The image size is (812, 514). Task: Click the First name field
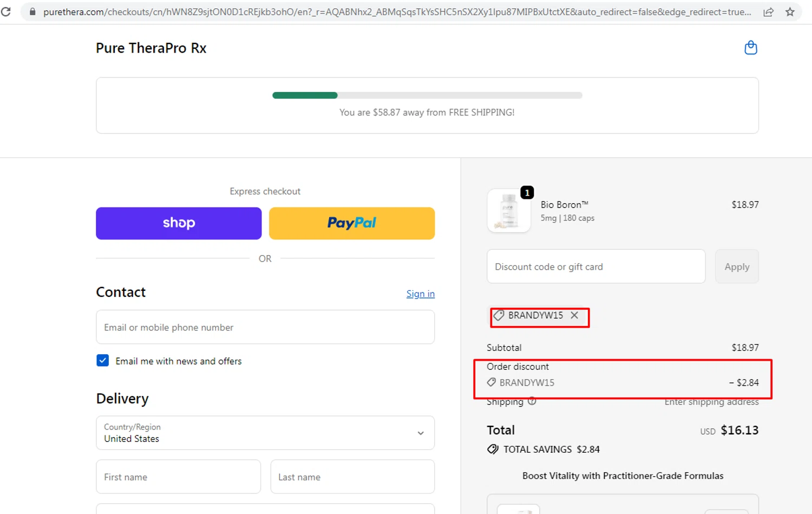[179, 477]
